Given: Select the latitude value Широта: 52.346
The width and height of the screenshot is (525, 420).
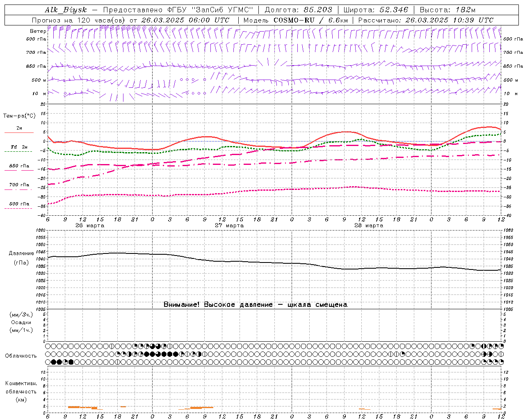Looking at the screenshot, I should (x=376, y=10).
